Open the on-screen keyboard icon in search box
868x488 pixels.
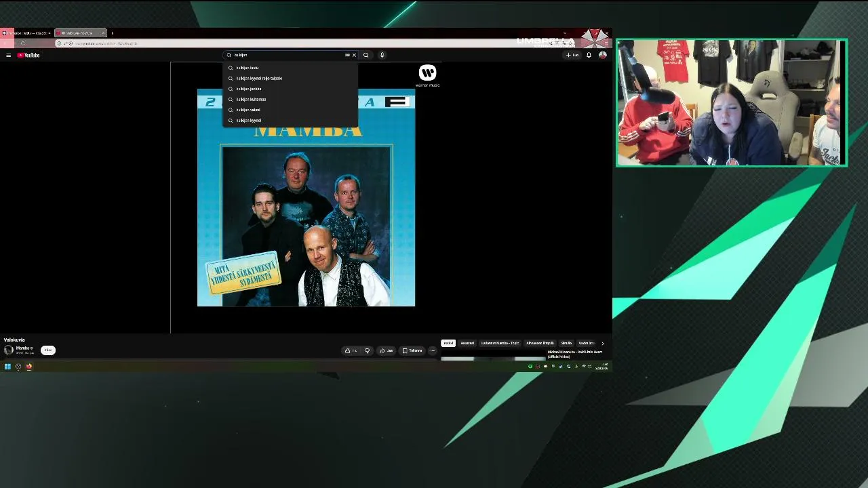tap(347, 55)
